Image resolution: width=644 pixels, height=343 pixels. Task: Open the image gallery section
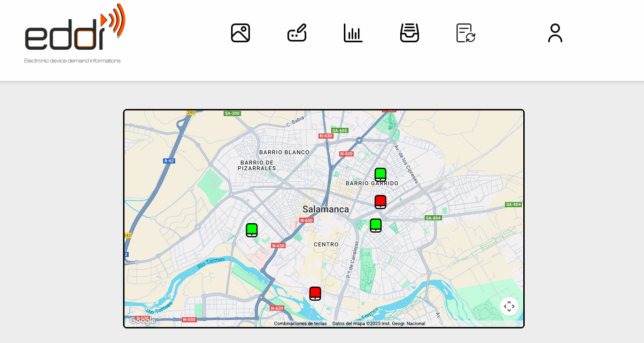[240, 33]
